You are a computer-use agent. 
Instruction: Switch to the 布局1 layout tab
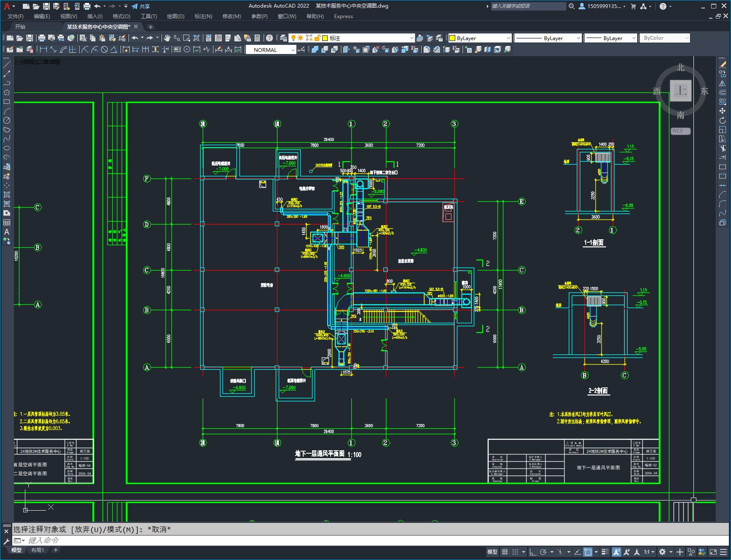point(37,550)
